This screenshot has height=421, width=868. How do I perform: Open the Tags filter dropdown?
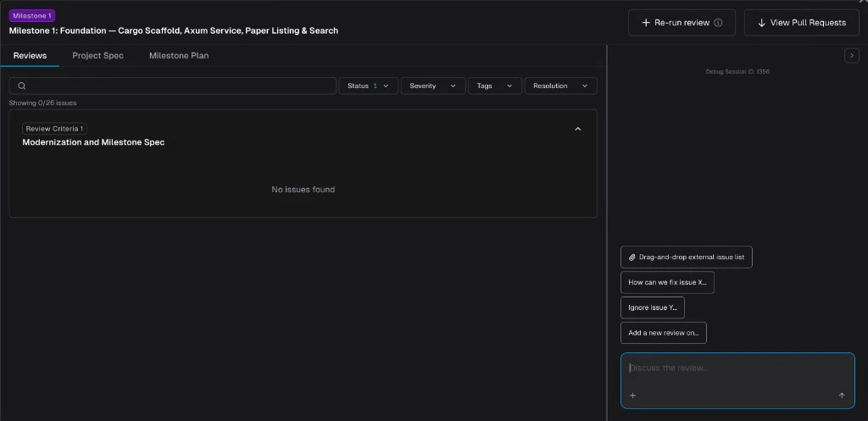[x=495, y=86]
